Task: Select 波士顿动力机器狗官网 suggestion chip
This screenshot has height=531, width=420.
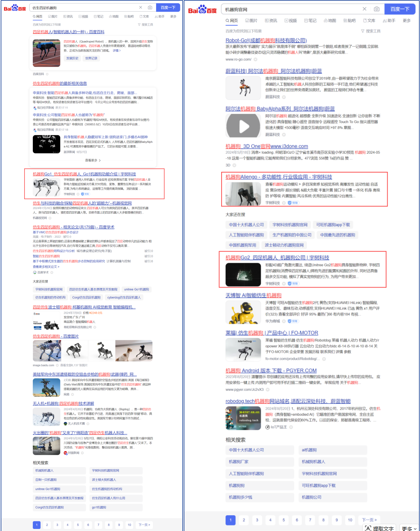Action: tap(284, 245)
